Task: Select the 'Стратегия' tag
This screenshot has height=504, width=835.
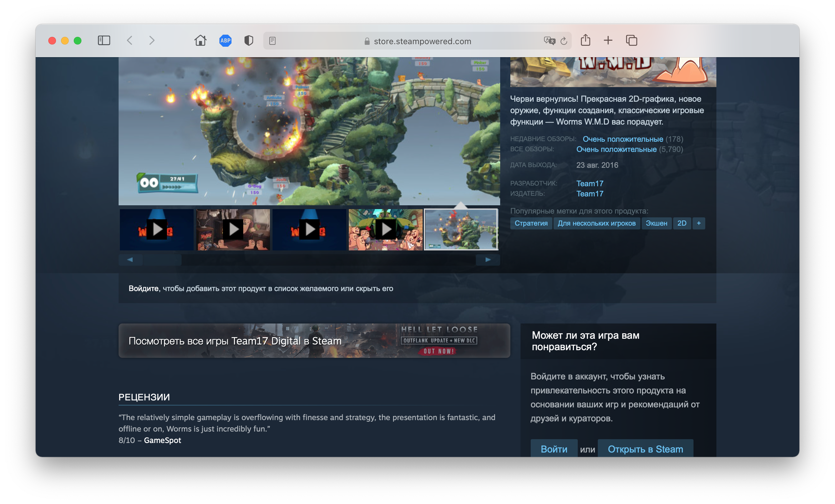Action: point(531,223)
